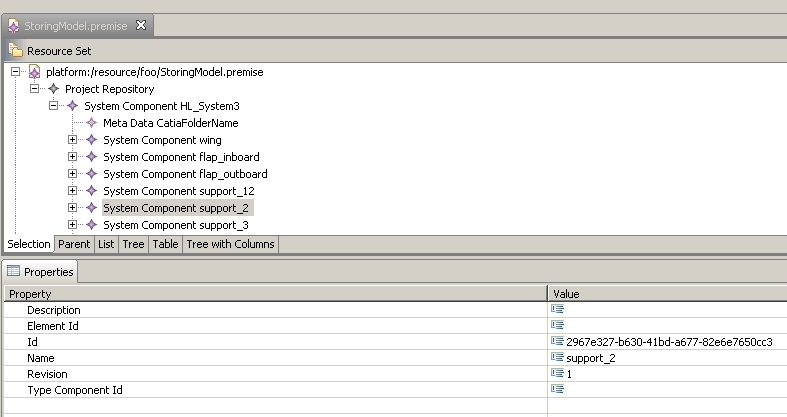The image size is (787, 417).
Task: Click the Revision value property icon
Action: [557, 373]
